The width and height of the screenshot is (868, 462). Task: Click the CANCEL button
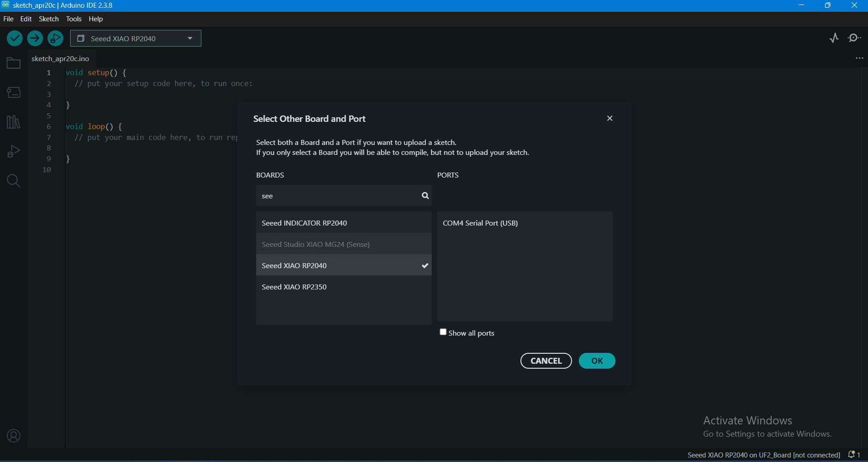click(x=546, y=361)
